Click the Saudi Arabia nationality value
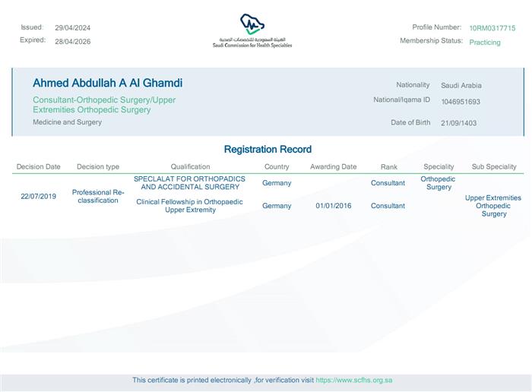532x392 pixels. 461,85
